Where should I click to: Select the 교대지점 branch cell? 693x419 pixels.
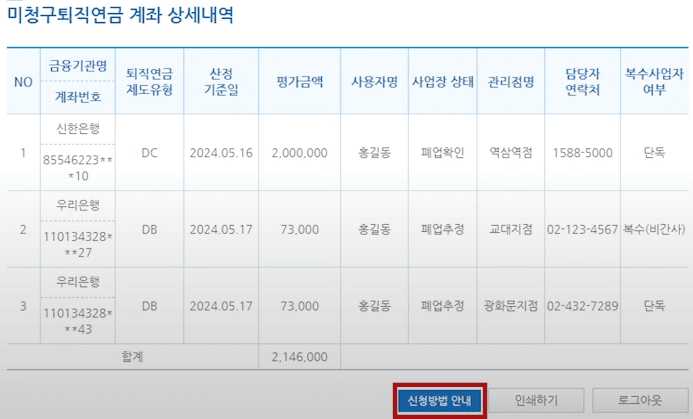(x=511, y=229)
